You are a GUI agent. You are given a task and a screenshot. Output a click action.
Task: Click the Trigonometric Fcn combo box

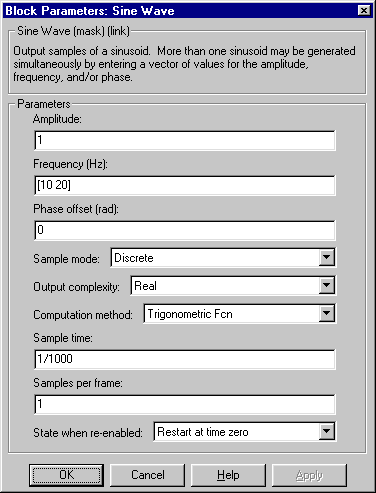[240, 313]
